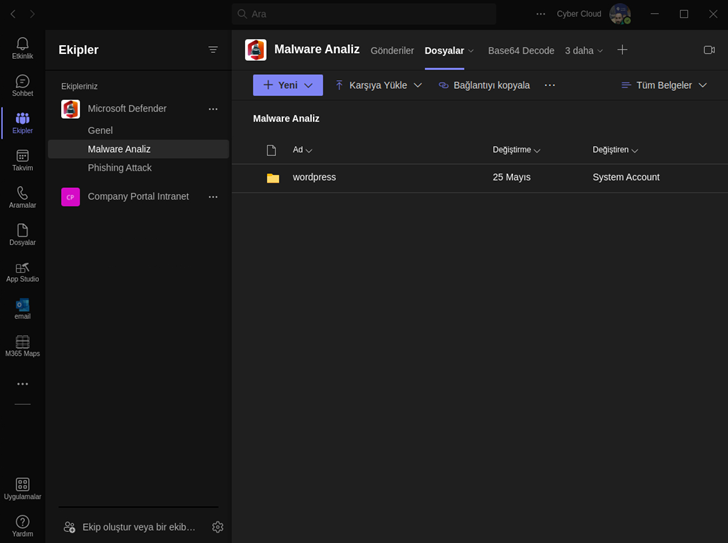
Task: Sort by Değiştirme column header
Action: coord(516,150)
